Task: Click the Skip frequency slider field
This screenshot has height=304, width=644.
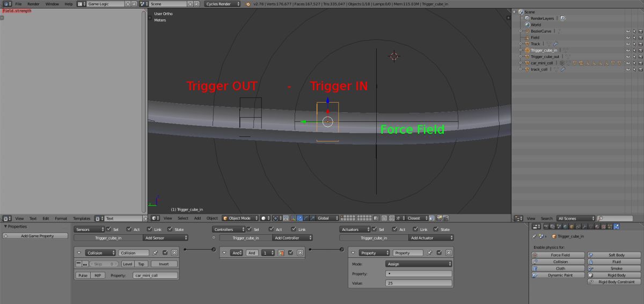Action: pos(105,264)
